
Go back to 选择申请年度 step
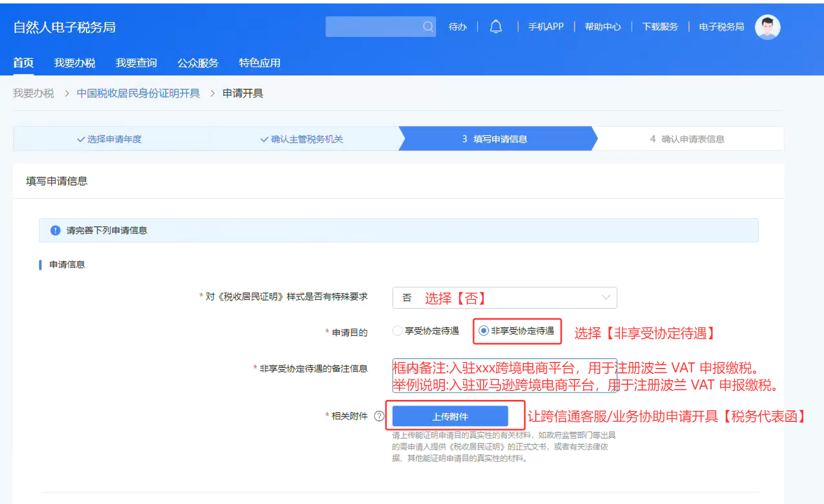pos(110,139)
